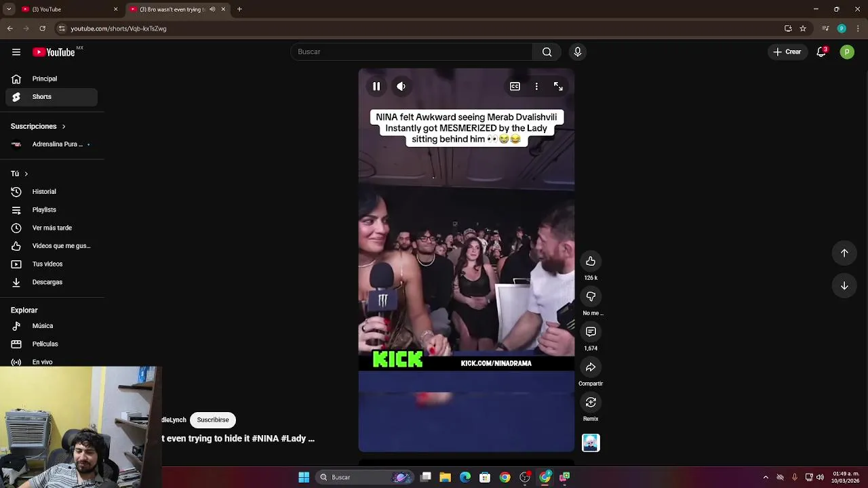Open Chrome profile avatar
This screenshot has height=488, width=868.
pyautogui.click(x=842, y=28)
